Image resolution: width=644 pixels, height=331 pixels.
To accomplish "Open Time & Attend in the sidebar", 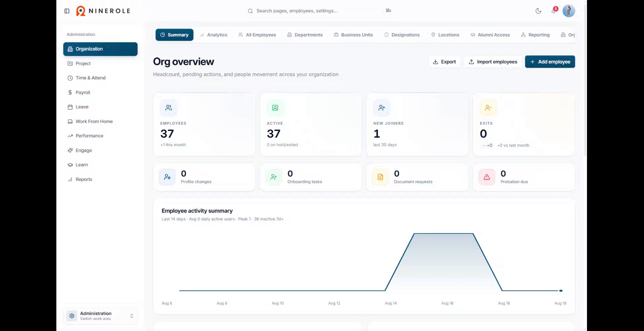I will pyautogui.click(x=100, y=78).
